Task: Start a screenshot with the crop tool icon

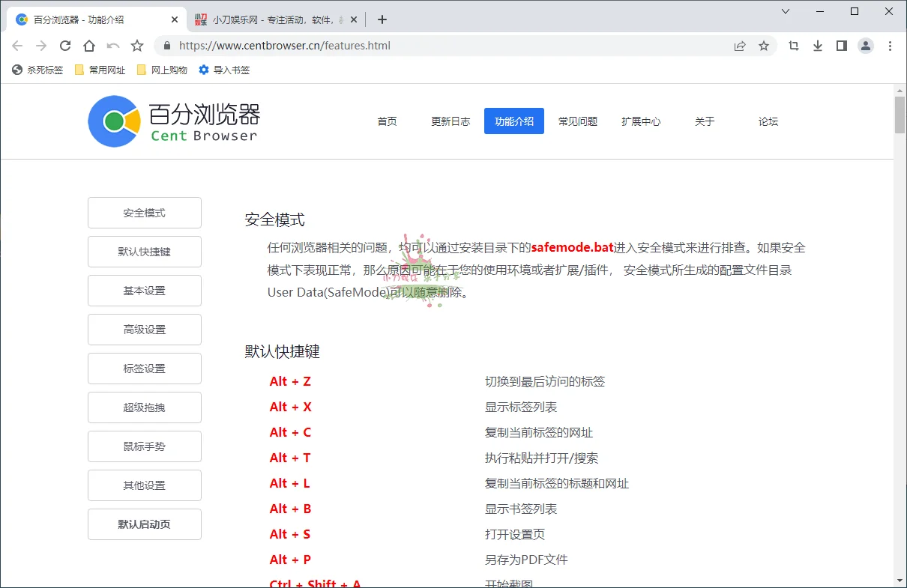Action: click(x=793, y=46)
